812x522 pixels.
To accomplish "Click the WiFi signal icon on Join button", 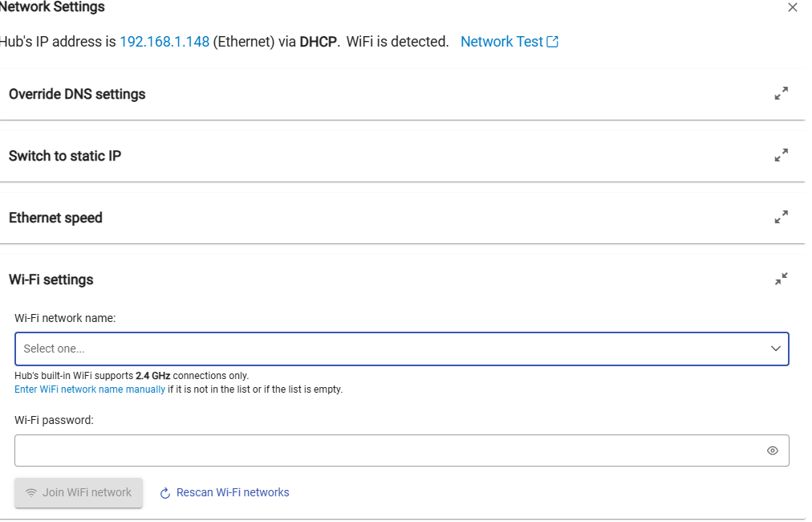I will tap(32, 493).
